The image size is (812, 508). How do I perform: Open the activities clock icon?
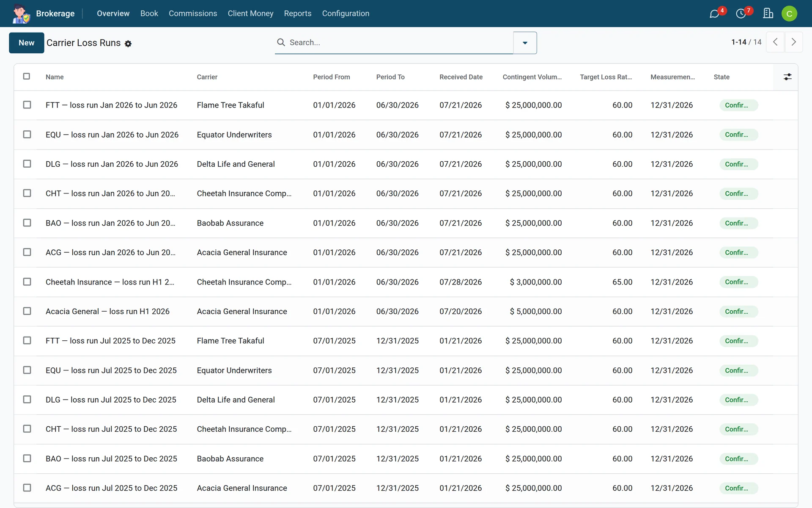coord(741,14)
